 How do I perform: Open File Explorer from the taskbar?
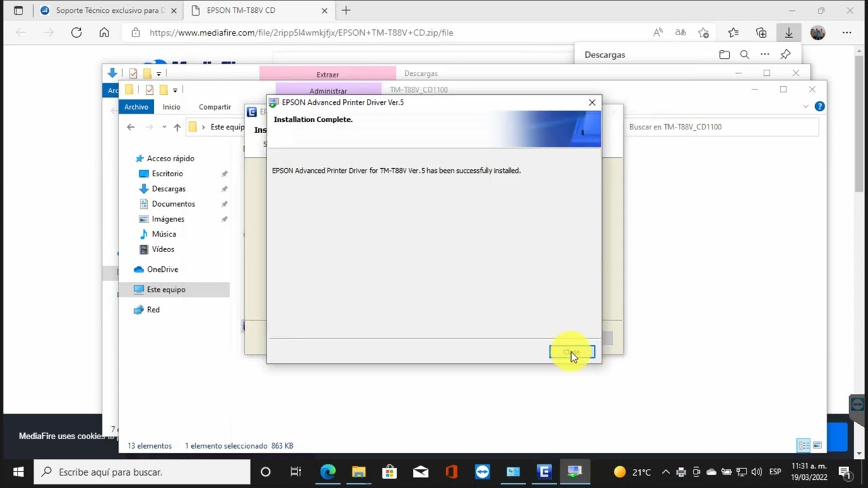(358, 472)
